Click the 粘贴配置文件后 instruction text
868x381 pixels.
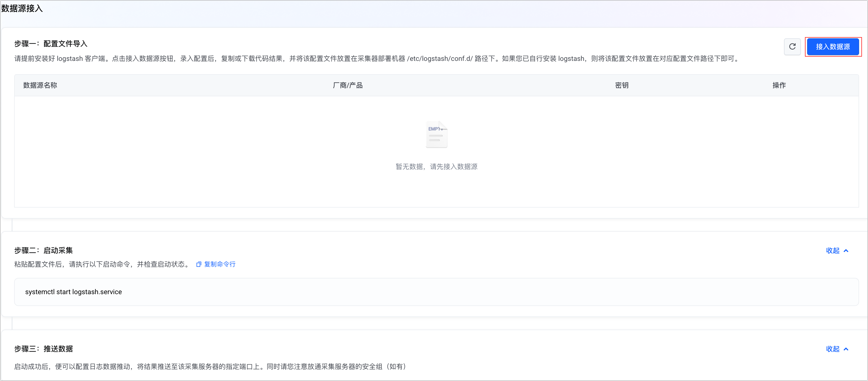tap(102, 264)
